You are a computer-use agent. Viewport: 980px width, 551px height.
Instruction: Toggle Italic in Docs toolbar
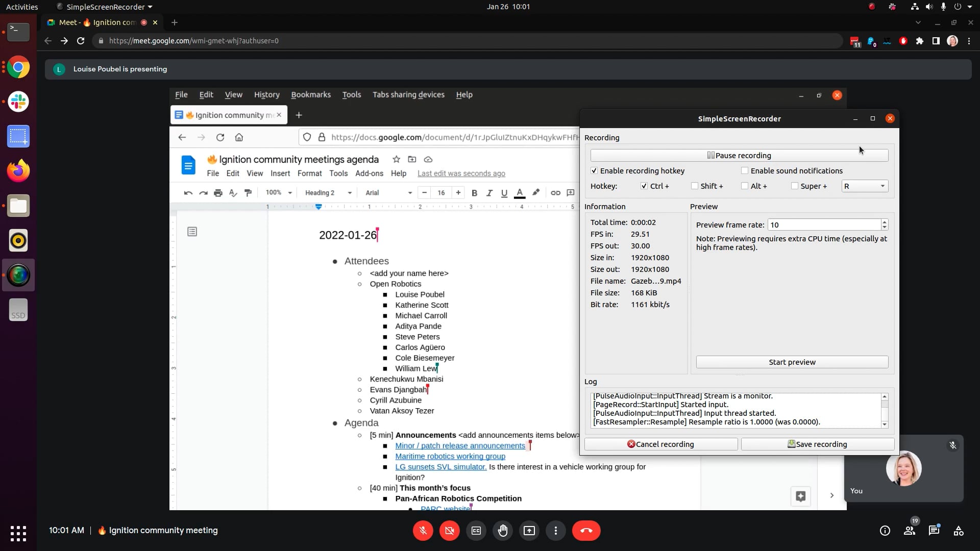(489, 193)
